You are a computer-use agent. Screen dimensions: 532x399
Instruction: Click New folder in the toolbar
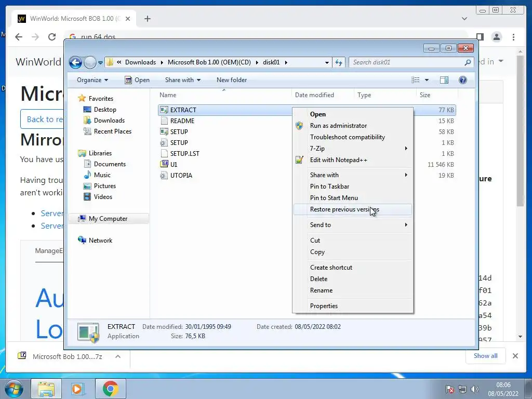point(232,80)
